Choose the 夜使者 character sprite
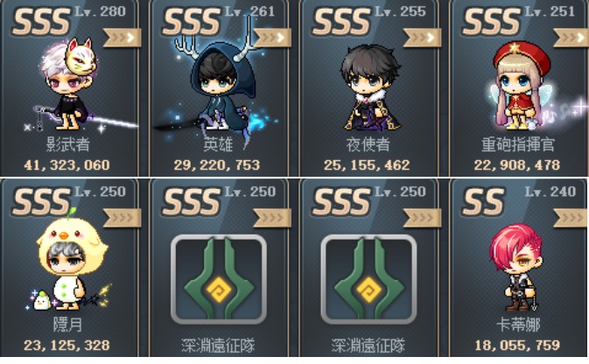 click(x=369, y=87)
